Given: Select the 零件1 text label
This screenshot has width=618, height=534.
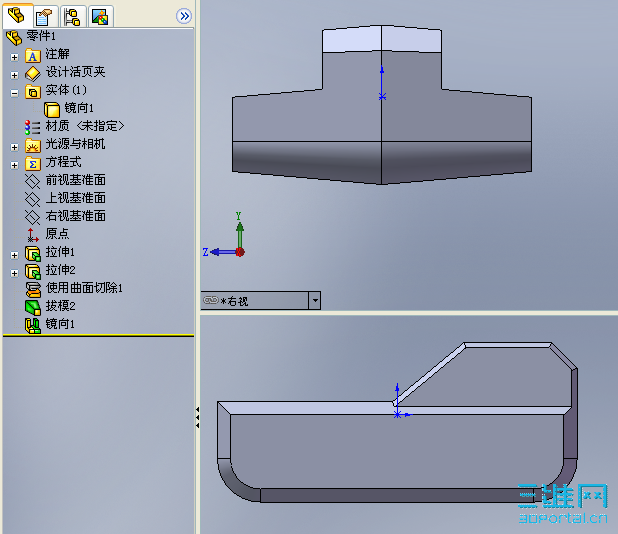Looking at the screenshot, I should click(x=41, y=36).
